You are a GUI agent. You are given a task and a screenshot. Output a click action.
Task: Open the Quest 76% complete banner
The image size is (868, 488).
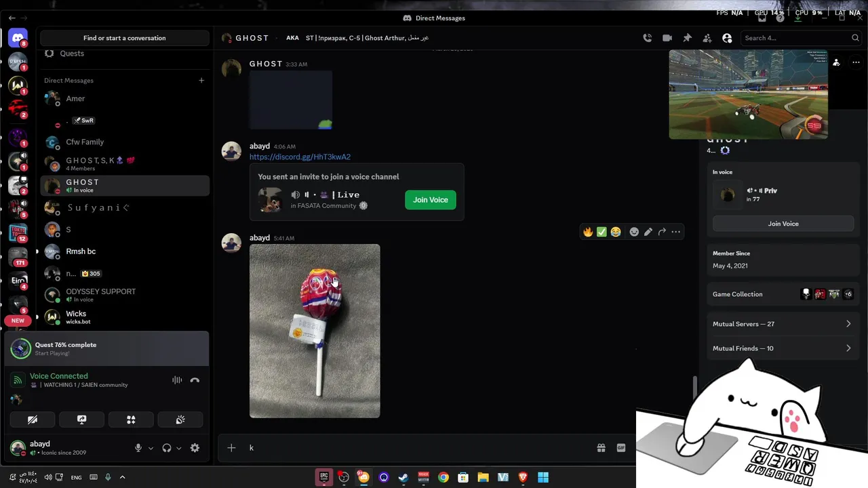pyautogui.click(x=107, y=348)
